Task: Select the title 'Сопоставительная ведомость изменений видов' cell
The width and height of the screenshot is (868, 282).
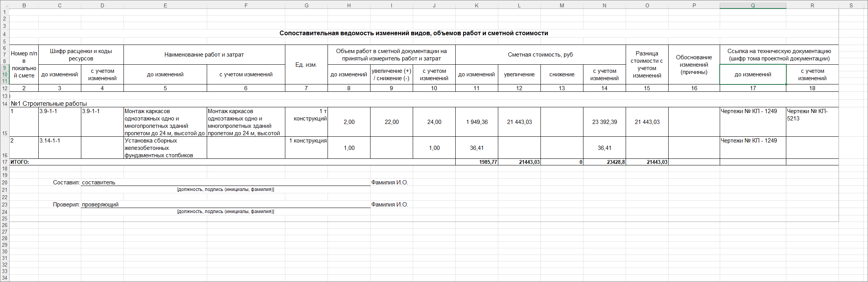Action: click(x=413, y=33)
